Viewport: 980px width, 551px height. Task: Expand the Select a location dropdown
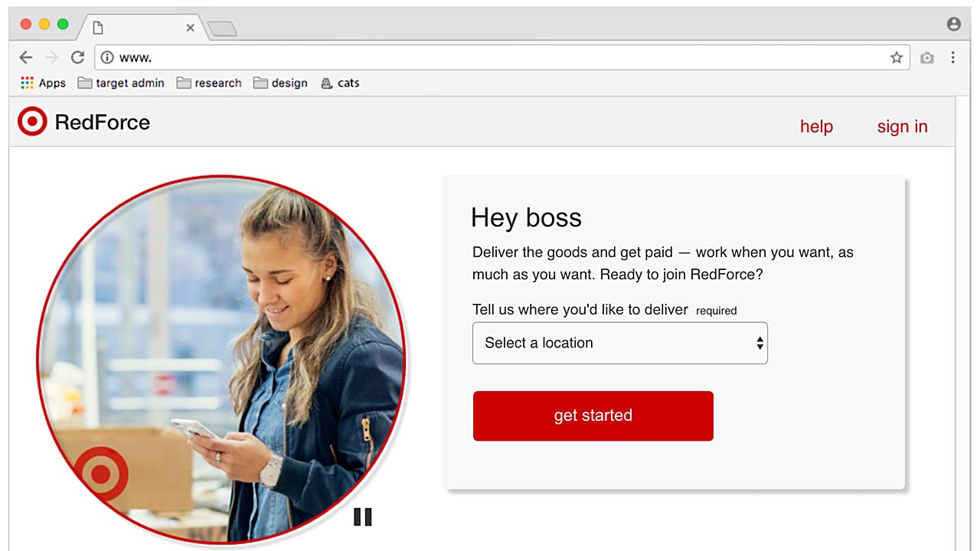619,343
